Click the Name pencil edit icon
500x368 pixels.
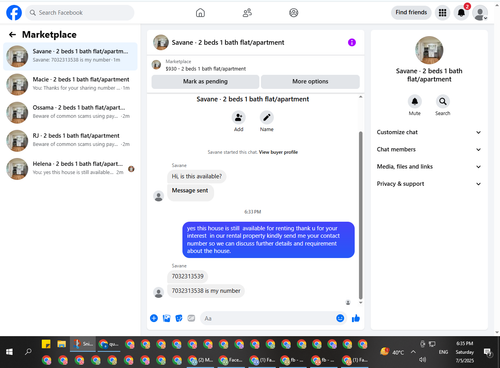267,117
